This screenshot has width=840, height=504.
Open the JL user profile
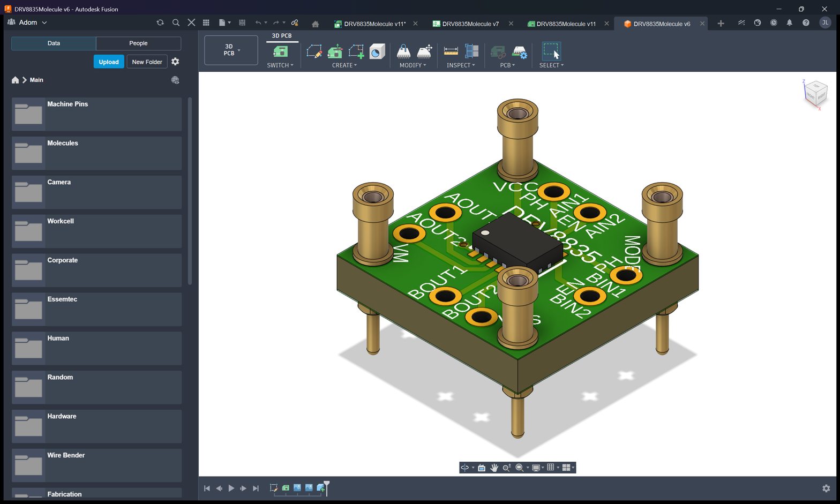825,22
